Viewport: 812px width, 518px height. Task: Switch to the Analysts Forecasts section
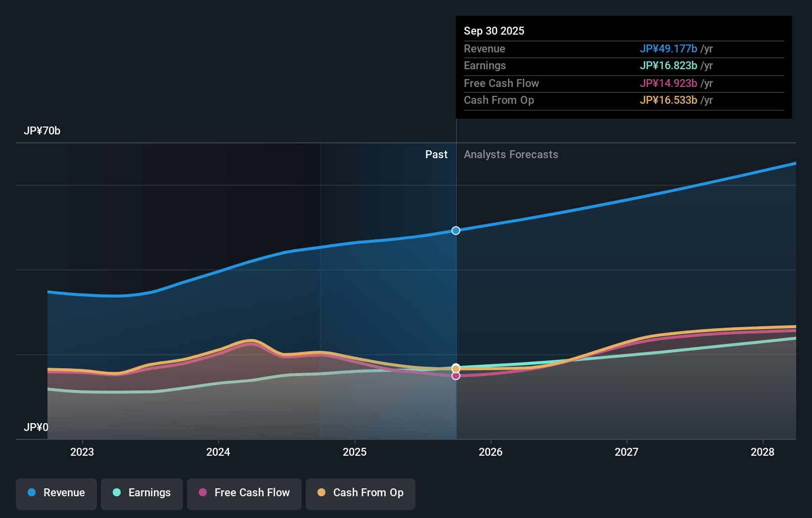click(x=511, y=155)
